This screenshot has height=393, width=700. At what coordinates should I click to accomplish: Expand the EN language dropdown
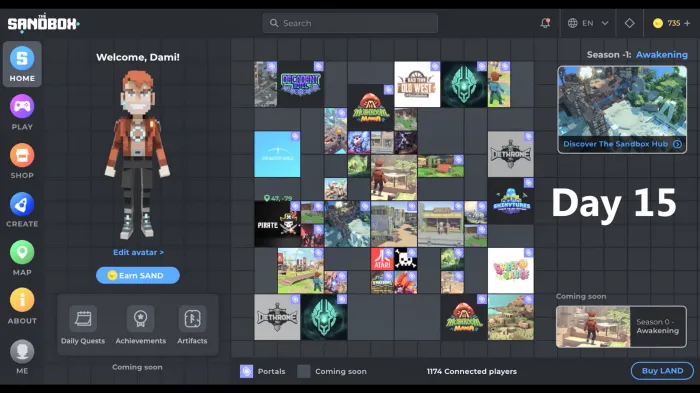point(588,23)
